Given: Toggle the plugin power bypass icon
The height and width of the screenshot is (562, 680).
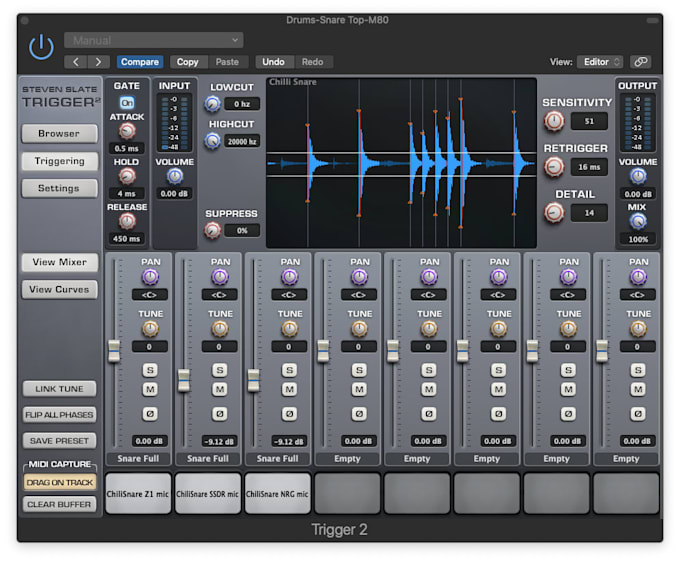Looking at the screenshot, I should pos(41,47).
